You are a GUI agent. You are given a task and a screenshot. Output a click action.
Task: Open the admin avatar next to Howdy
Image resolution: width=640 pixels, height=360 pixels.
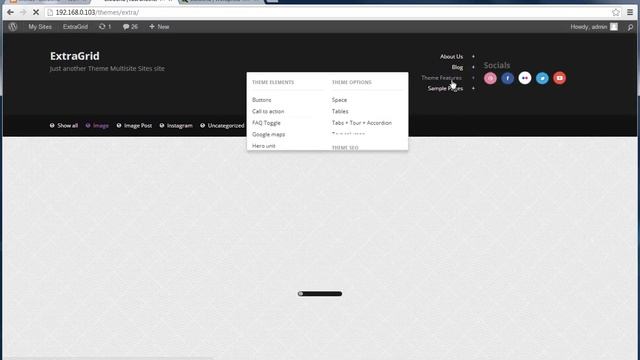[614, 27]
